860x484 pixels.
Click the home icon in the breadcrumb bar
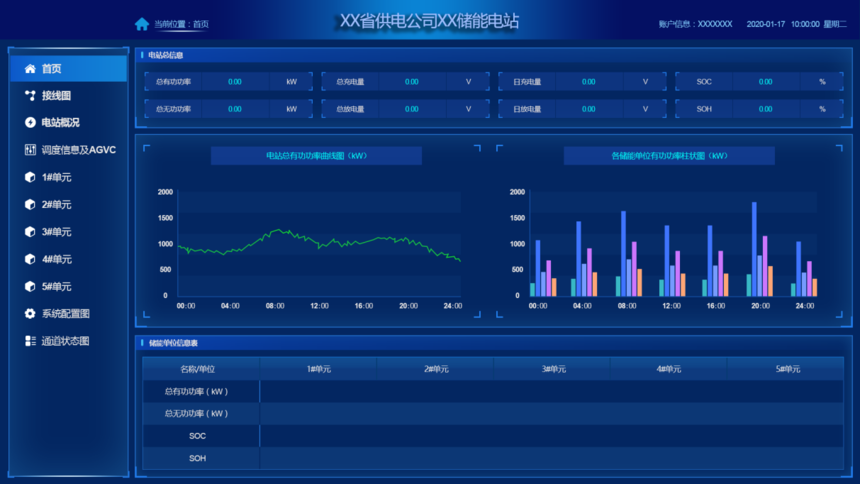[x=142, y=24]
